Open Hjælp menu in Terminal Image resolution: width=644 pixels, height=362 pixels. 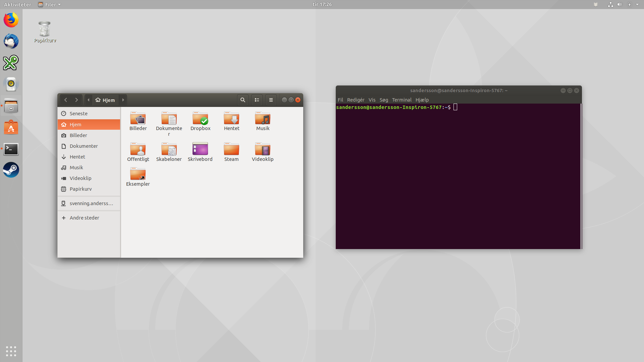point(422,100)
